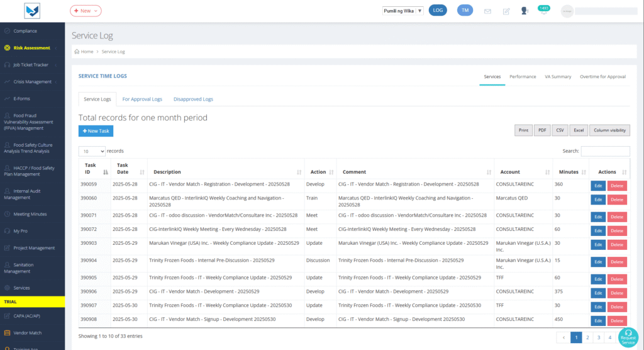Expand Risk Assessment submenu chevron

pos(56,48)
